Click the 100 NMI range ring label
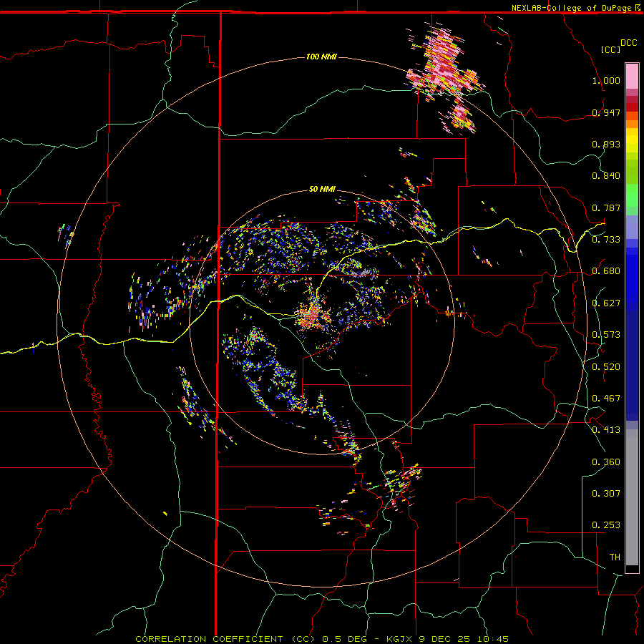This screenshot has width=644, height=644. coord(321,57)
